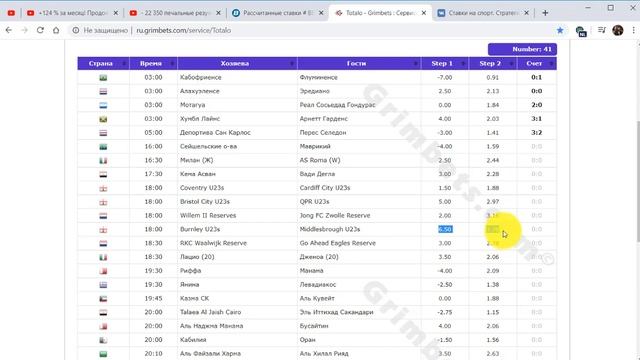The width and height of the screenshot is (640, 360).
Task: Sort table by Гости column
Action: (x=359, y=63)
